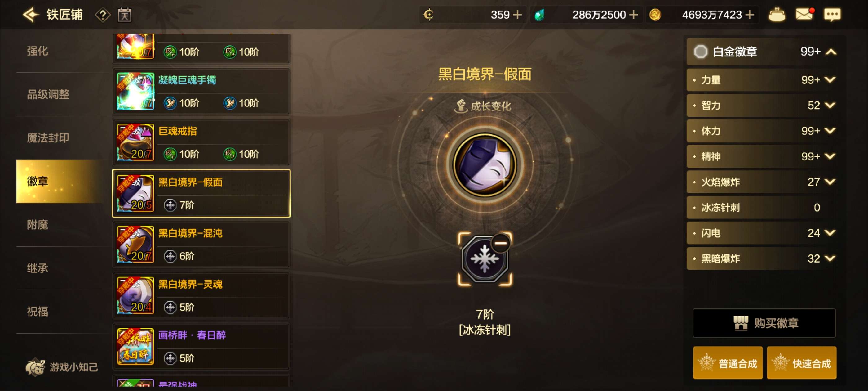This screenshot has width=868, height=391.
Task: Open the chat bubble icon
Action: coord(832,15)
